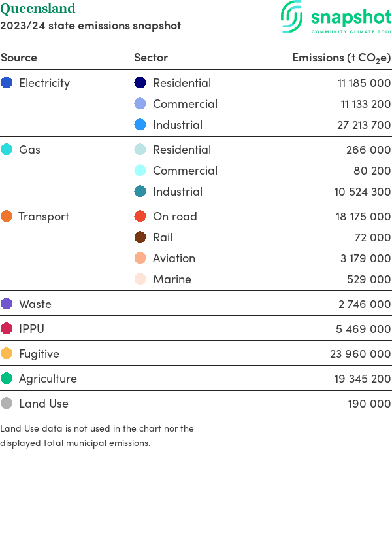Click the Fugitive source yellow dot
The image size is (392, 556).
pyautogui.click(x=7, y=354)
